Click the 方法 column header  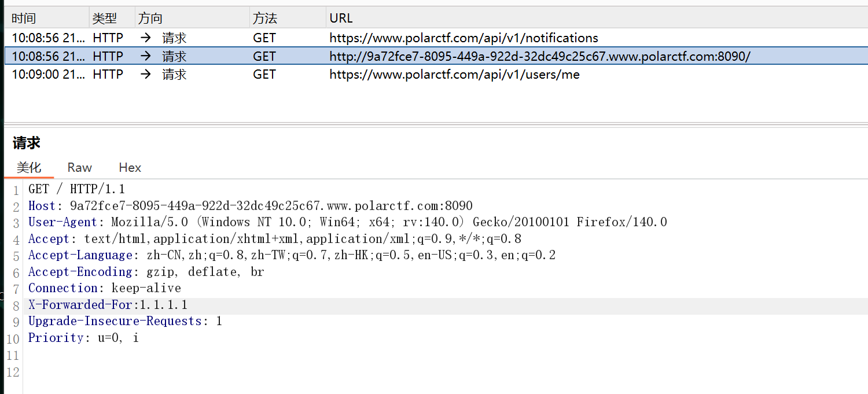(x=265, y=19)
